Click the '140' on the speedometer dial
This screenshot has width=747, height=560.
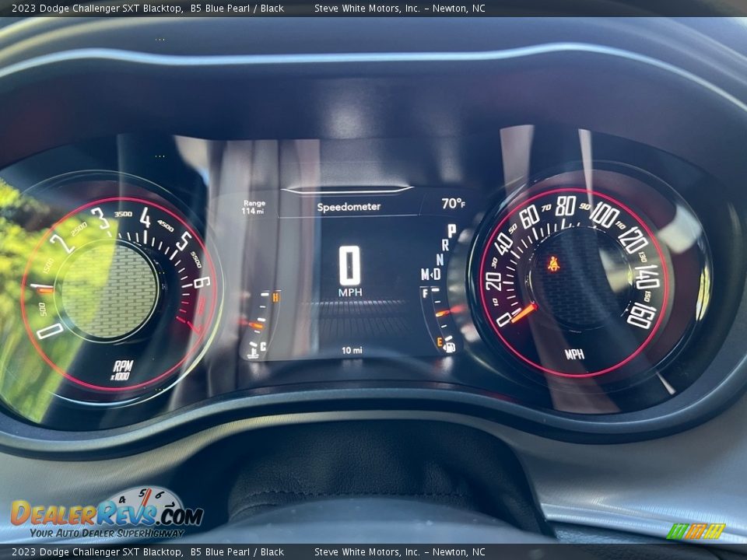pos(647,277)
